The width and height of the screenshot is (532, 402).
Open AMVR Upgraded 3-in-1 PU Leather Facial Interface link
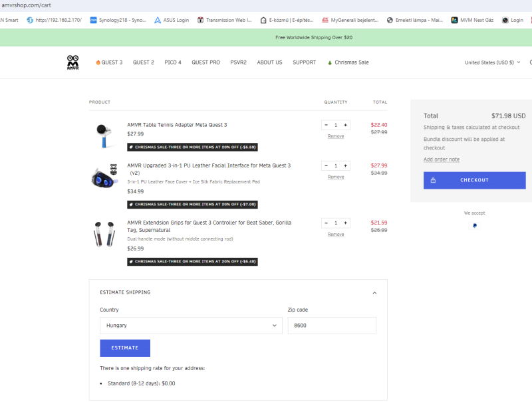pyautogui.click(x=209, y=169)
